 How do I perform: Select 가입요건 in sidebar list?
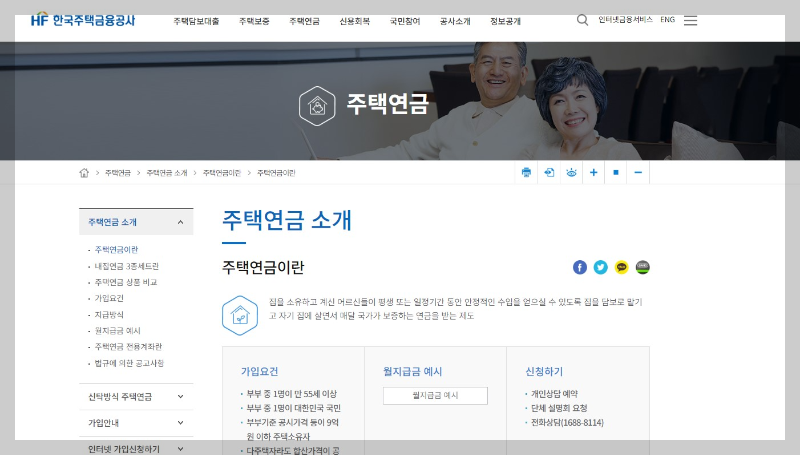pyautogui.click(x=109, y=298)
